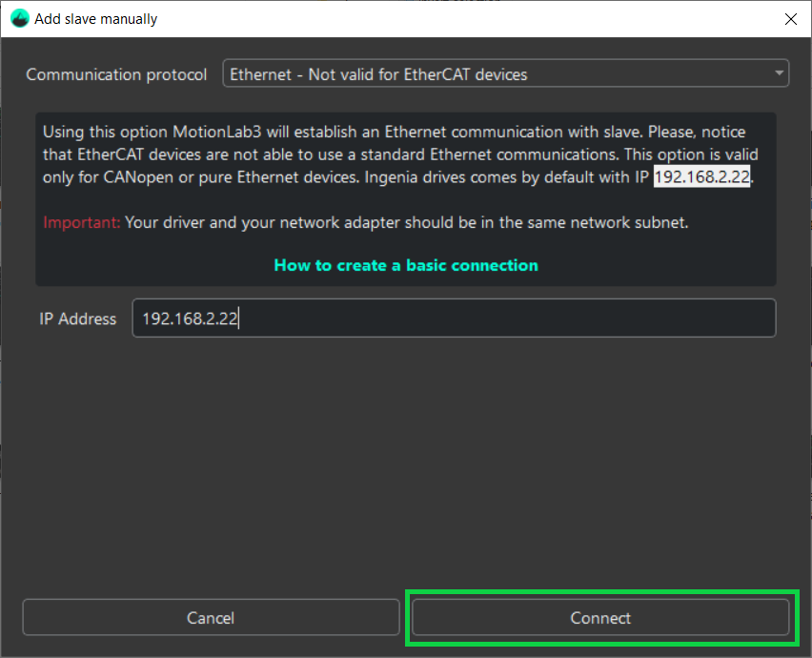Image resolution: width=812 pixels, height=658 pixels.
Task: Click the Add slave manually title text
Action: 94,18
